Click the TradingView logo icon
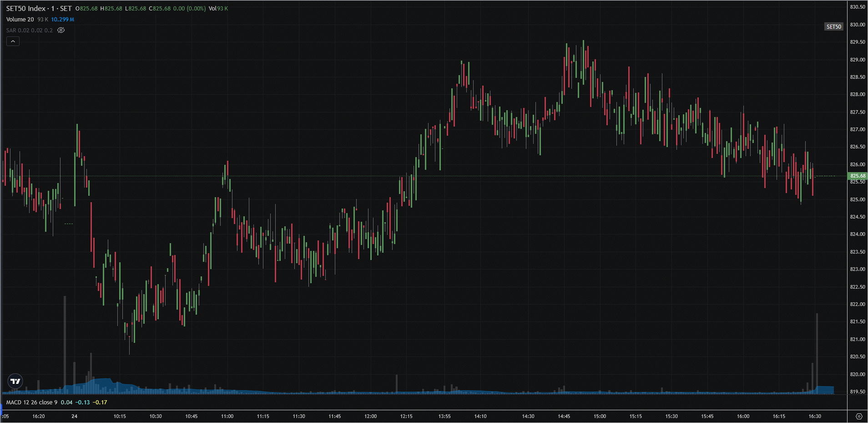The height and width of the screenshot is (423, 868). point(15,381)
